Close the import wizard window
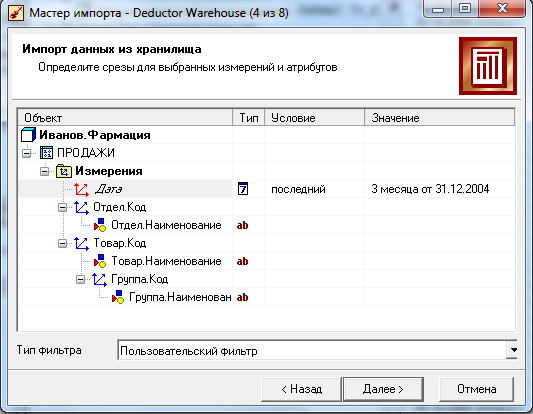Image resolution: width=533 pixels, height=414 pixels. [x=502, y=8]
